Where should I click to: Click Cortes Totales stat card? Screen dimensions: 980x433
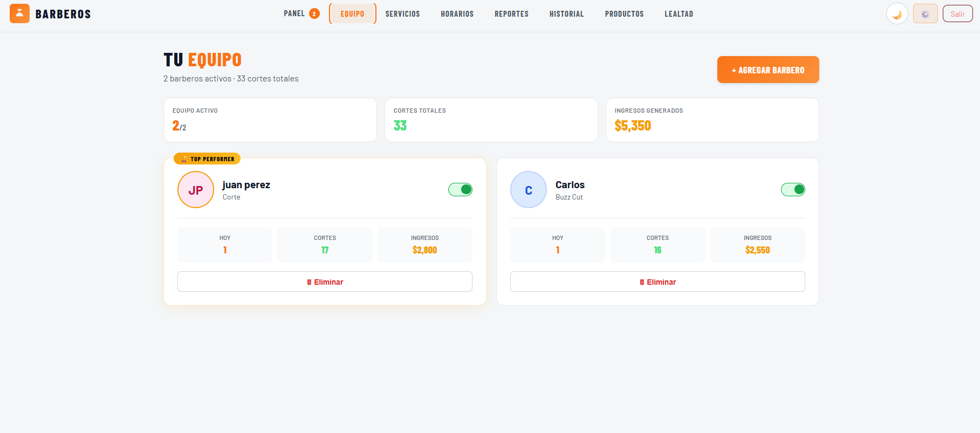[491, 120]
